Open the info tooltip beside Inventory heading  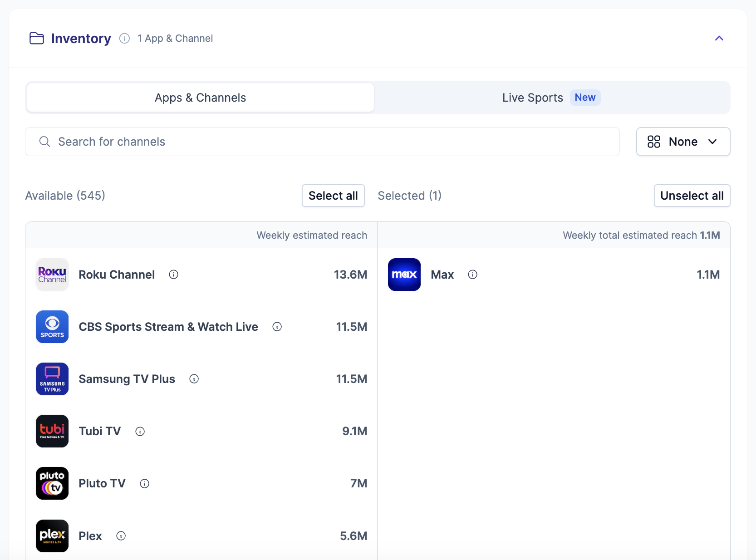pyautogui.click(x=124, y=39)
